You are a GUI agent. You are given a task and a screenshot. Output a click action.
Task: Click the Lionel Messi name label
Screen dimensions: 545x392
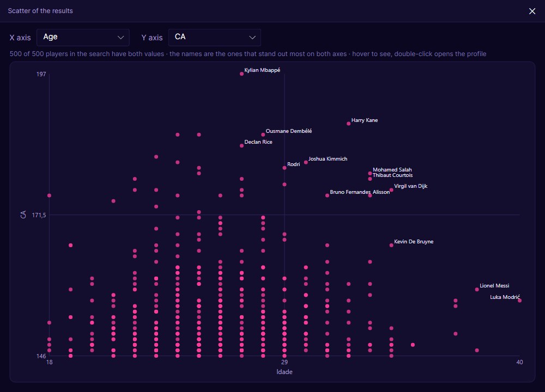tap(494, 286)
